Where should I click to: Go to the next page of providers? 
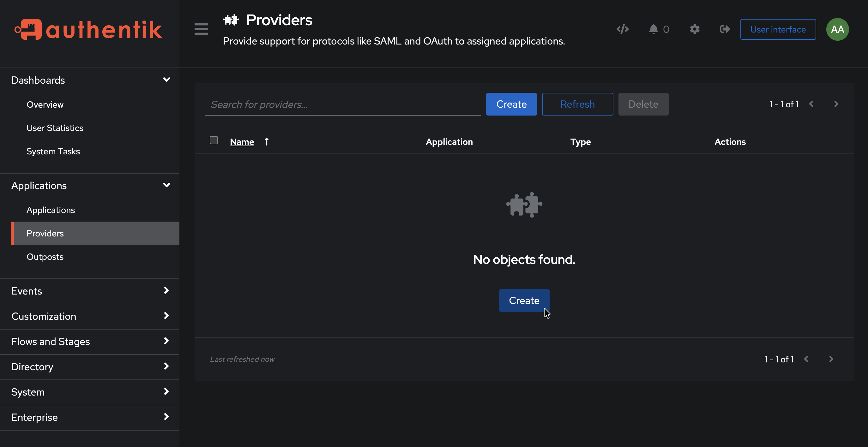point(836,104)
